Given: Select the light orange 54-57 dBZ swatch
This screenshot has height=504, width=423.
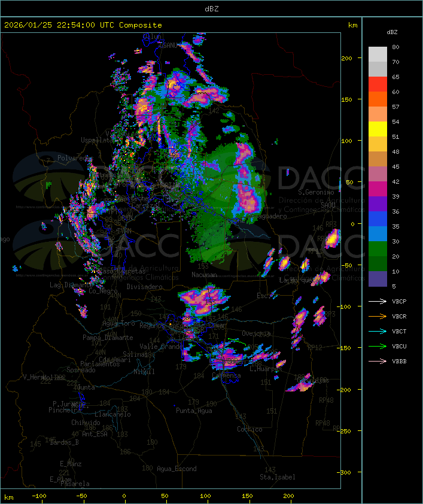Looking at the screenshot, I should [x=378, y=114].
